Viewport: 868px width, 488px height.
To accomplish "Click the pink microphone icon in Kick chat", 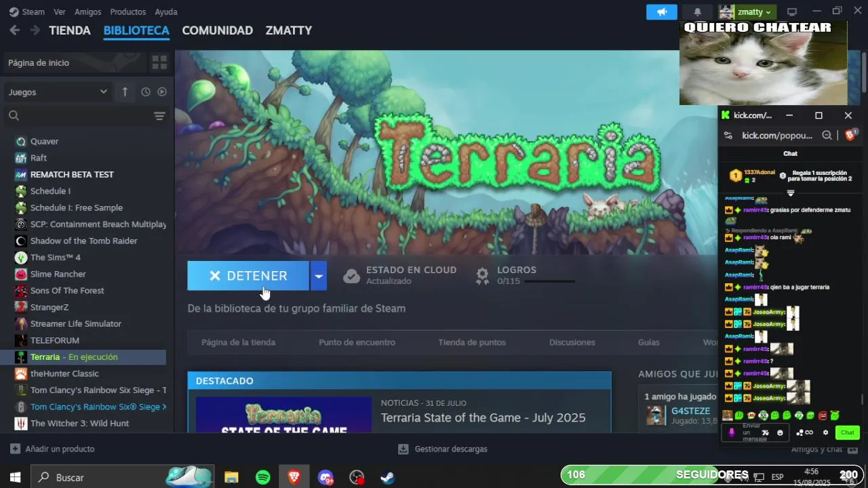I will (731, 432).
